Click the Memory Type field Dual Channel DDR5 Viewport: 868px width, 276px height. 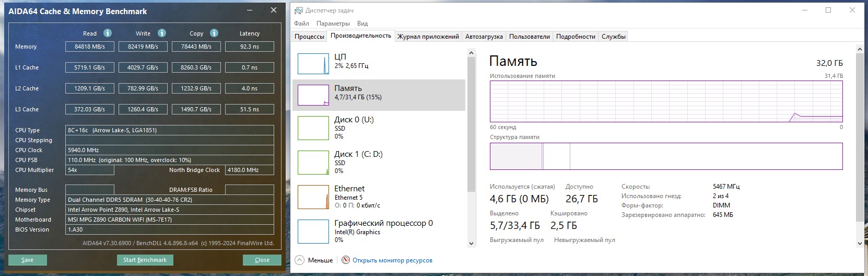point(170,200)
